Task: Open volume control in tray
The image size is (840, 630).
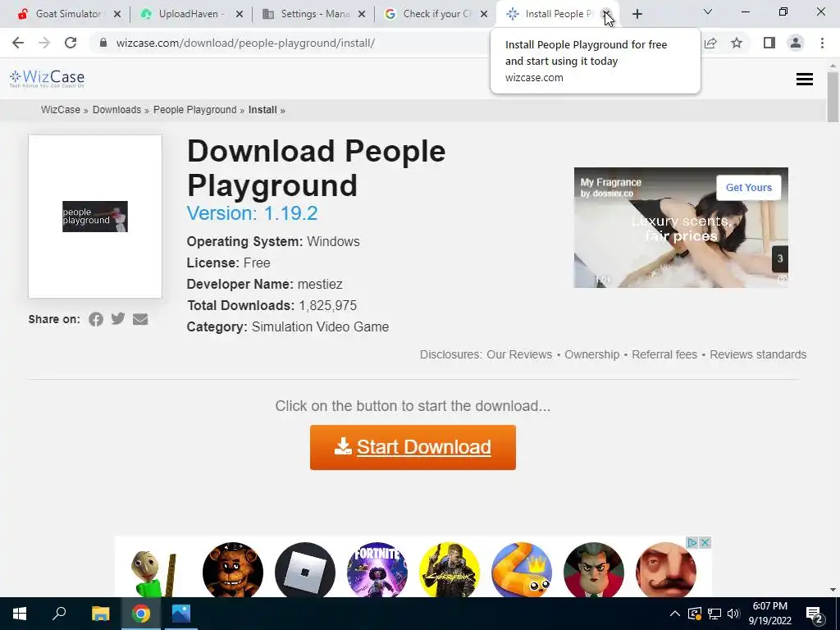Action: click(x=733, y=614)
